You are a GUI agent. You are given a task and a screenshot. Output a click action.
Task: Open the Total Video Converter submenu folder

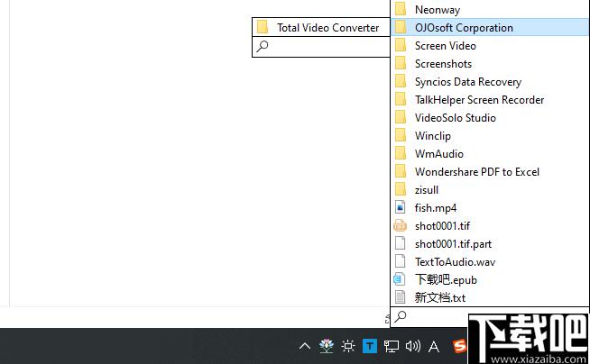pos(321,27)
